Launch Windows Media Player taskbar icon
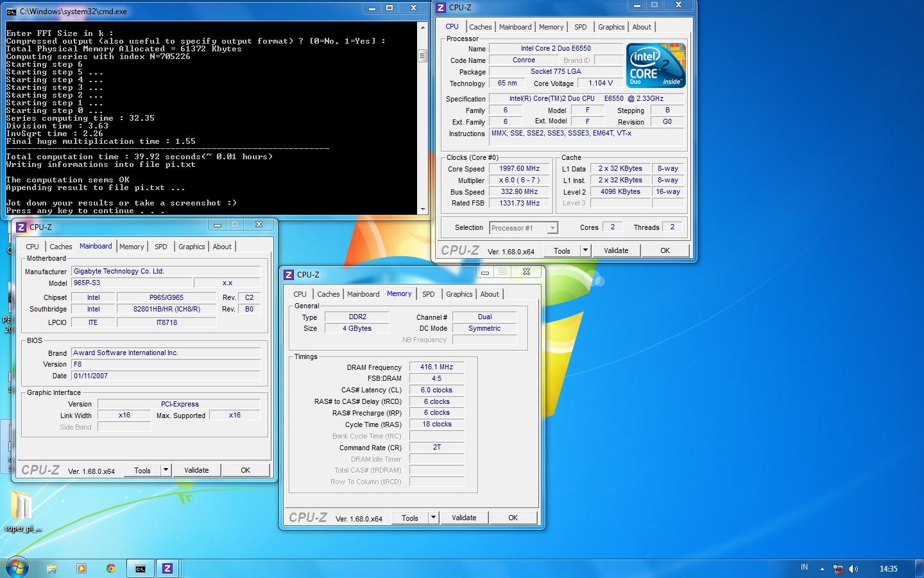Image resolution: width=924 pixels, height=578 pixels. point(81,568)
